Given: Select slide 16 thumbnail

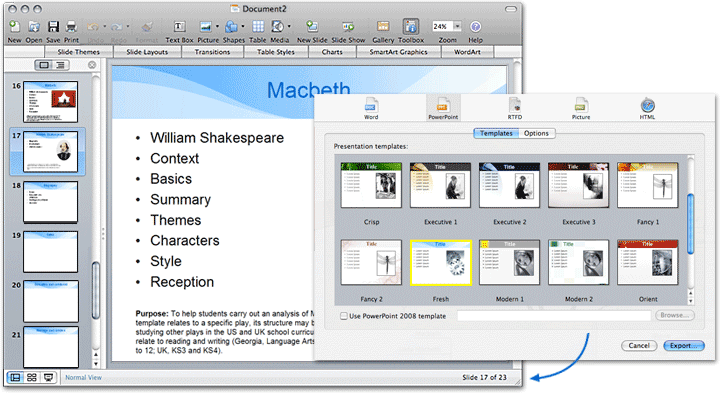Looking at the screenshot, I should click(x=50, y=102).
